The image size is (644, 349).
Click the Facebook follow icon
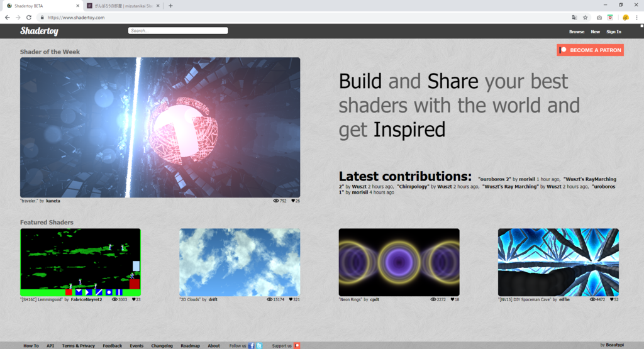[252, 346]
